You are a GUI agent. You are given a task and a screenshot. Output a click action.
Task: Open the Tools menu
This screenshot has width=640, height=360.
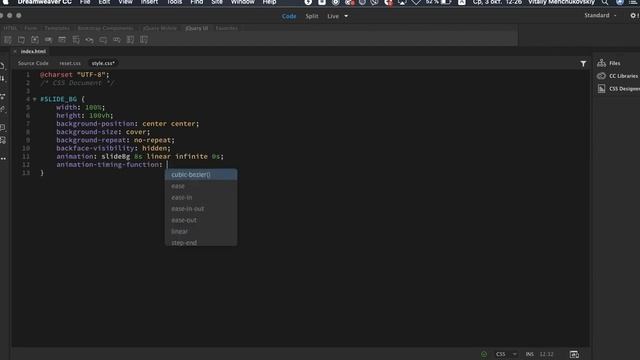coord(174,2)
